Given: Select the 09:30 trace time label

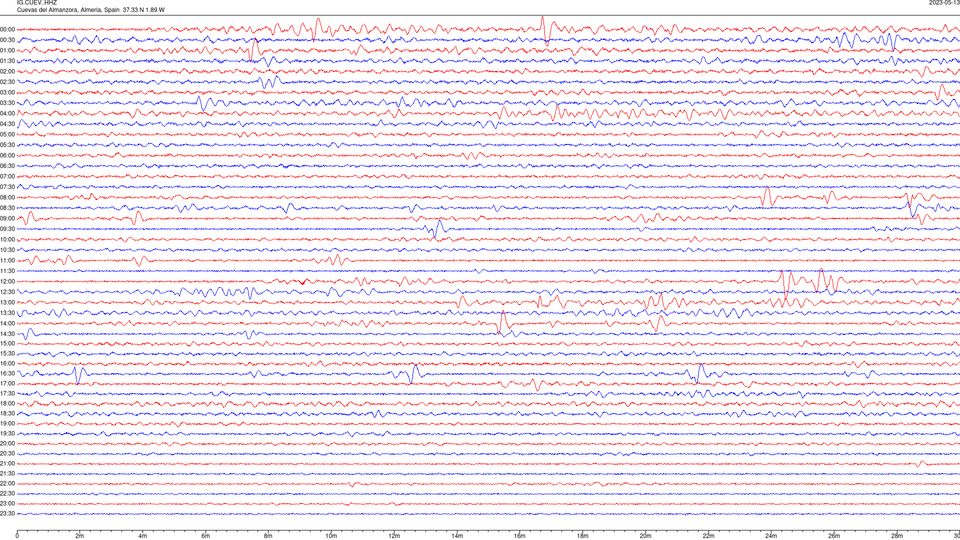Looking at the screenshot, I should (x=7, y=229).
